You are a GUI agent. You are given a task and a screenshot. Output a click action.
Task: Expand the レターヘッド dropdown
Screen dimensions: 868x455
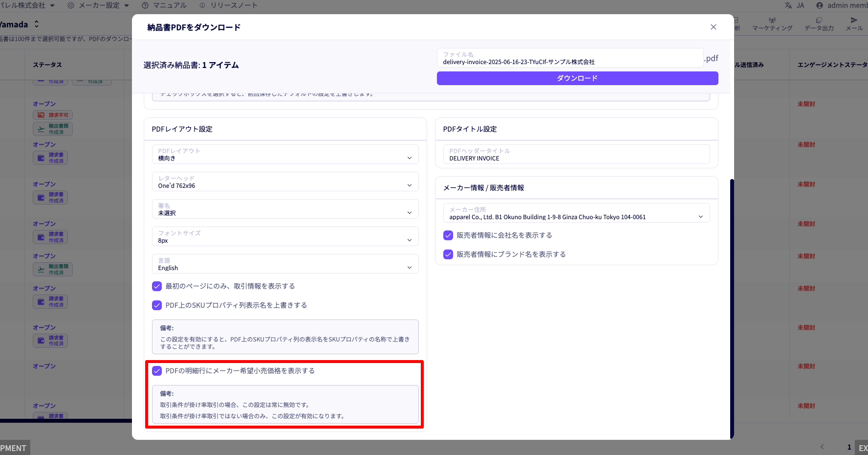285,182
